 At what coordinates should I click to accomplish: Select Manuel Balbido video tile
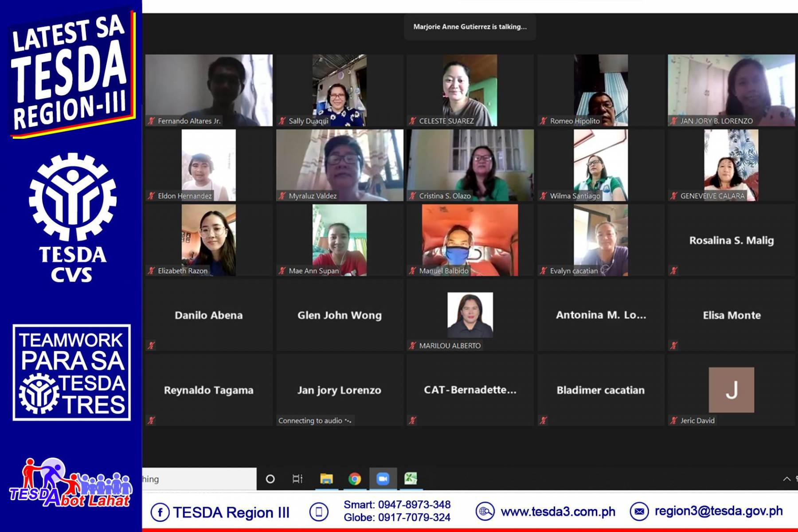[x=470, y=240]
